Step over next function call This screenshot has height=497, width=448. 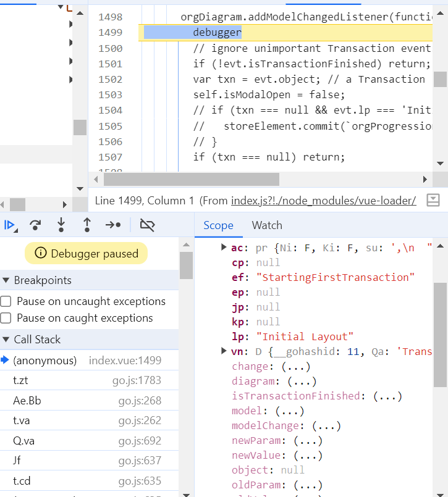point(35,225)
